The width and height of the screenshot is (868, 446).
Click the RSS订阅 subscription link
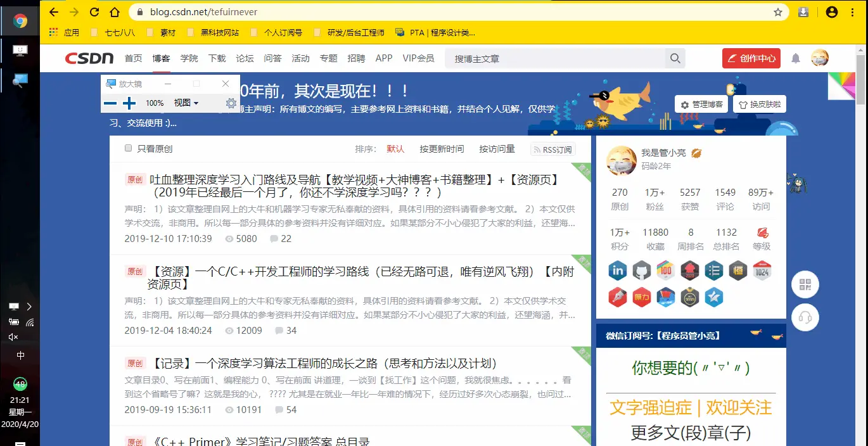tap(552, 149)
